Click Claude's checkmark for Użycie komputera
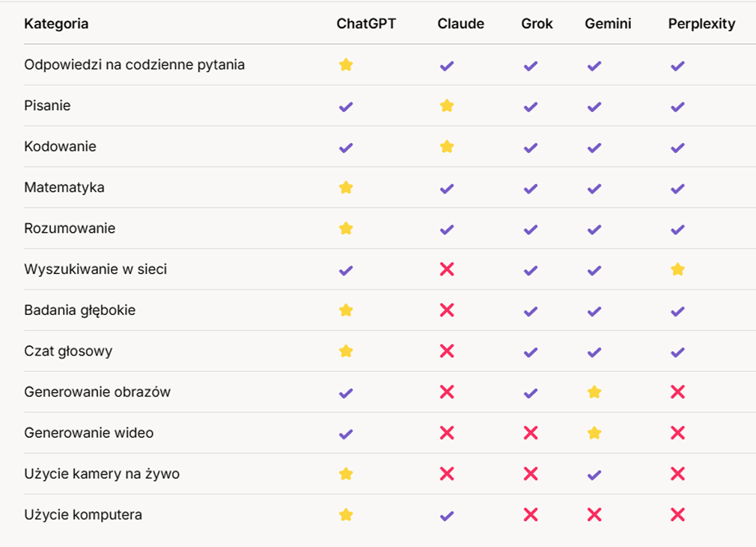This screenshot has width=756, height=547. click(x=447, y=515)
